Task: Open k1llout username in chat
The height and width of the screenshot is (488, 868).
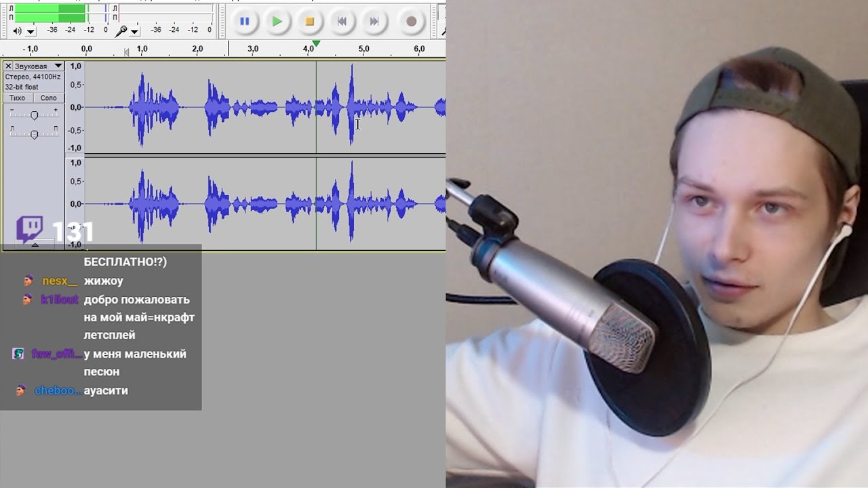Action: coord(60,300)
